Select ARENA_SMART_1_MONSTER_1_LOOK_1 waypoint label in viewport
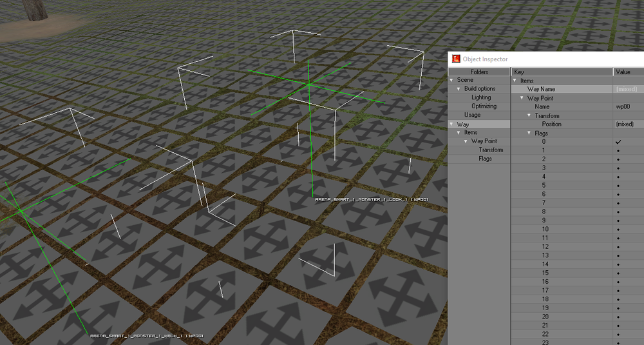This screenshot has height=345, width=644. pyautogui.click(x=372, y=199)
